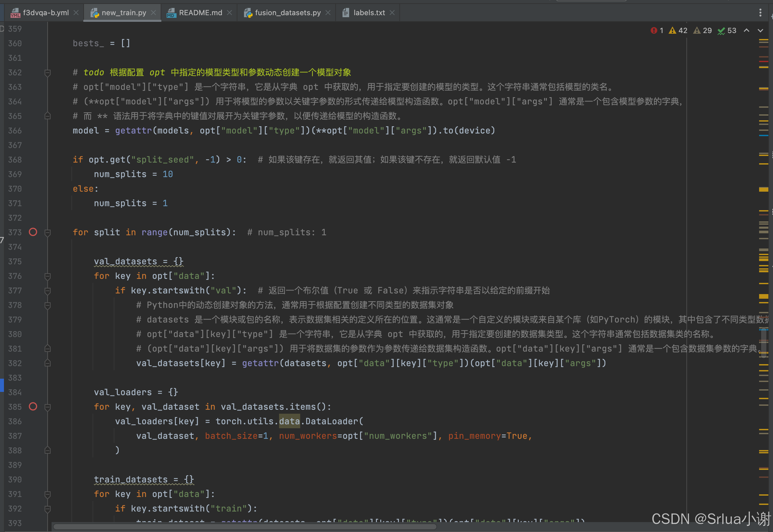Collapse the for-split loop at line 373
The image size is (773, 532).
point(48,233)
